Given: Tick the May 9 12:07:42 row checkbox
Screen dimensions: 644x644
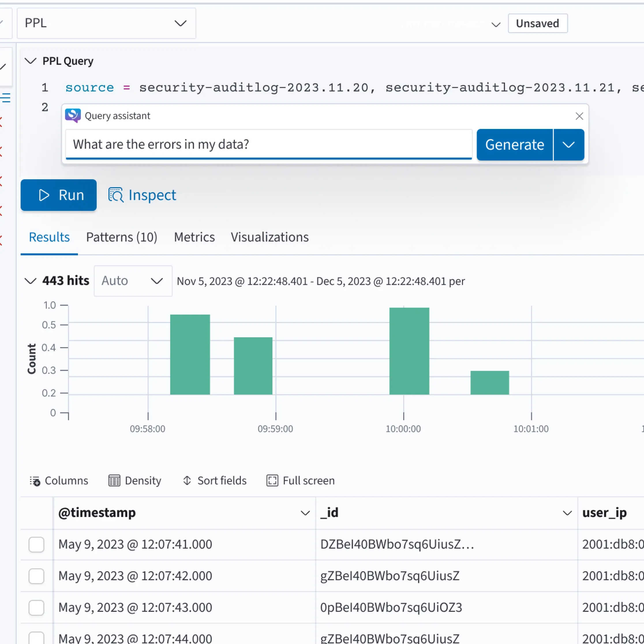Looking at the screenshot, I should [x=36, y=576].
